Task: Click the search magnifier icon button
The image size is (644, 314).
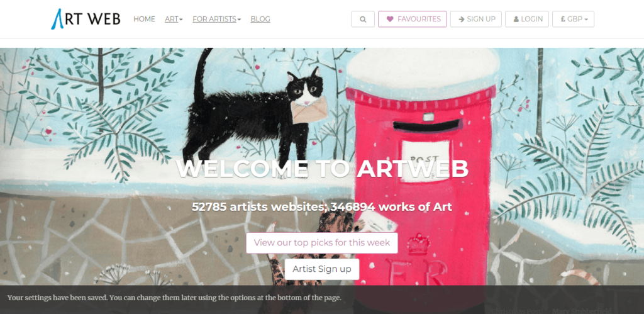Action: coord(363,19)
